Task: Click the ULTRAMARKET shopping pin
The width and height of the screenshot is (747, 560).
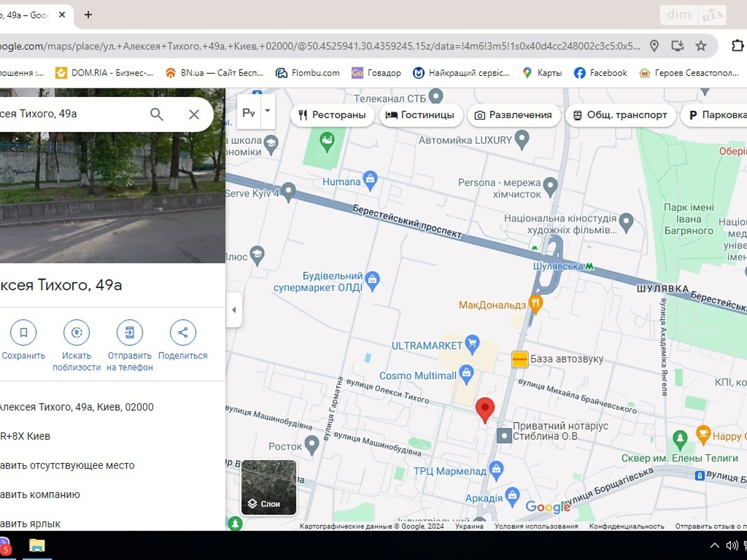Action: pyautogui.click(x=472, y=344)
